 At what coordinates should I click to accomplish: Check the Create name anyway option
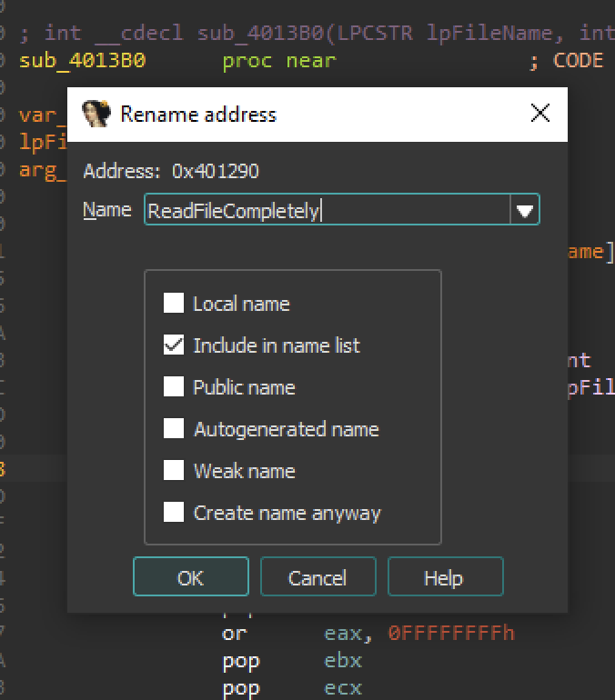[174, 512]
